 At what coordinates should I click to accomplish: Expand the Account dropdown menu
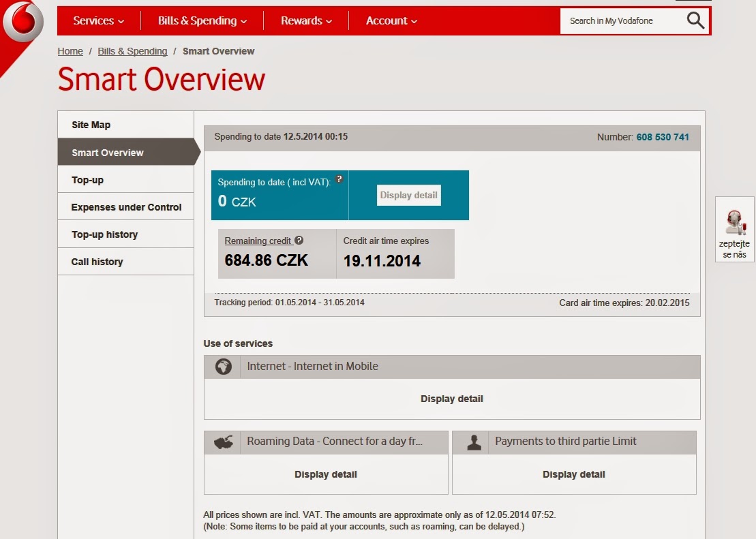[391, 20]
